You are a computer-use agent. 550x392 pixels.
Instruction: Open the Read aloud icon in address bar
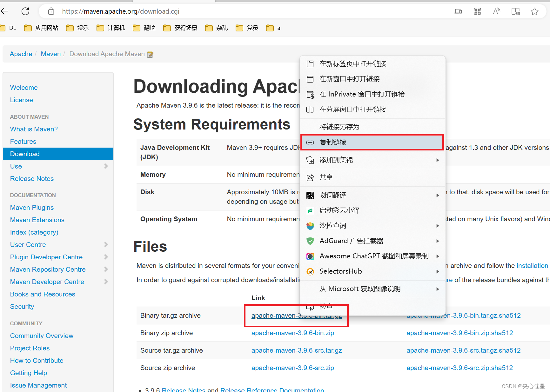496,11
